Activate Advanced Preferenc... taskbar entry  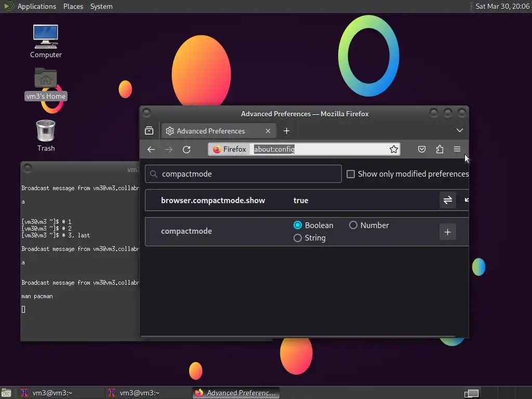(236, 393)
